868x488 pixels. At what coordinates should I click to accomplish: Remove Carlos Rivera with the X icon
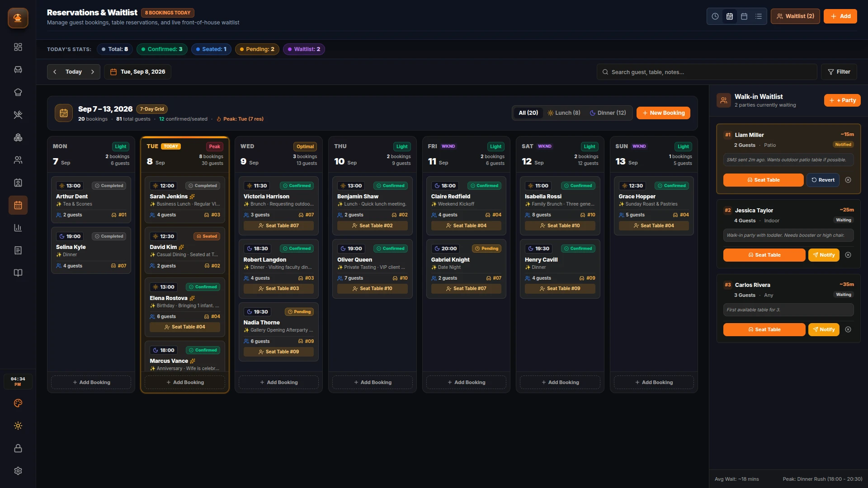[x=848, y=329]
